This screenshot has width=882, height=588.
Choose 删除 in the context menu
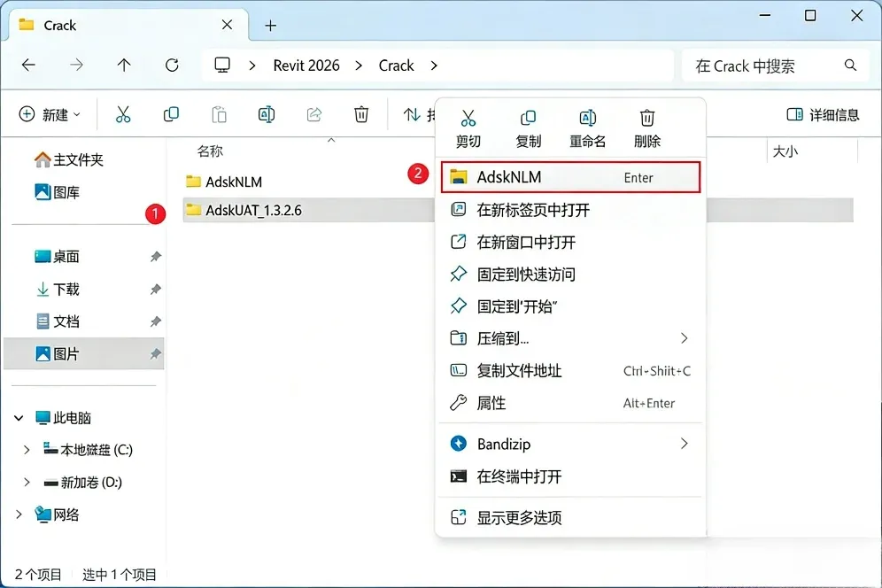click(x=646, y=129)
